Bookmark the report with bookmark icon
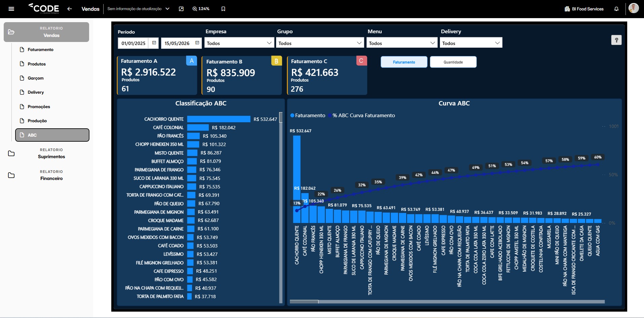The image size is (644, 318). [x=223, y=9]
